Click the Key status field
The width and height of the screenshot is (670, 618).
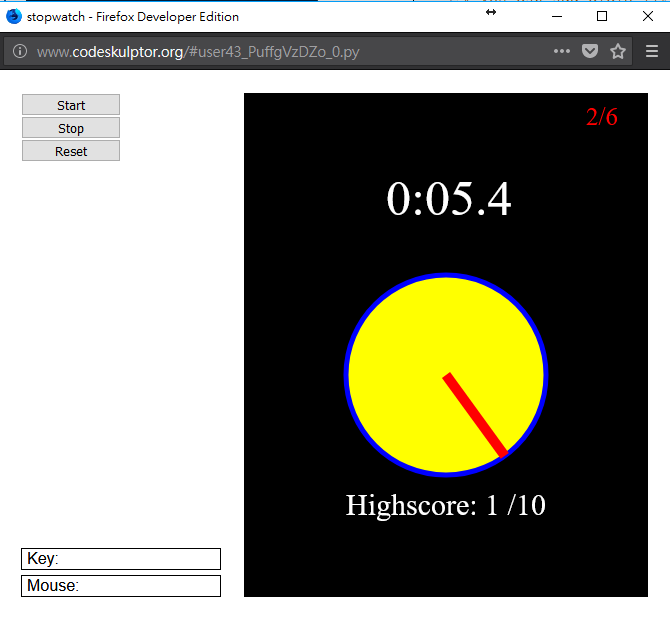tap(120, 559)
